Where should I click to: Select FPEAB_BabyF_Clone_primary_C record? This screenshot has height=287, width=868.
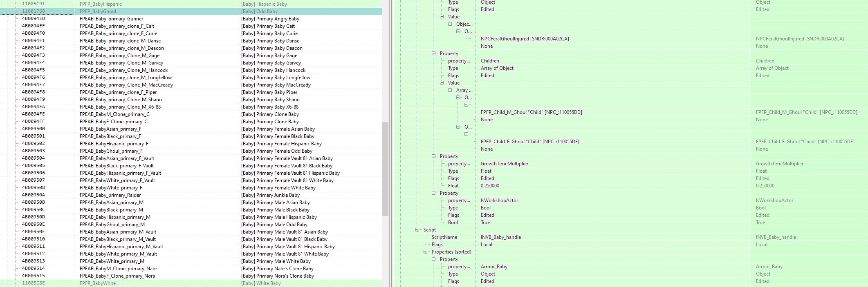[x=191, y=122]
